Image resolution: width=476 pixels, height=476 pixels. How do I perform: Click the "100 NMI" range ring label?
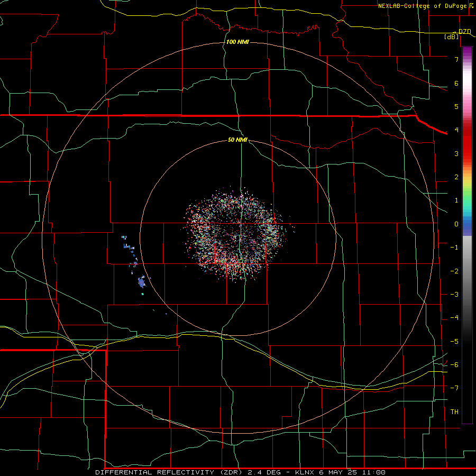tap(237, 42)
